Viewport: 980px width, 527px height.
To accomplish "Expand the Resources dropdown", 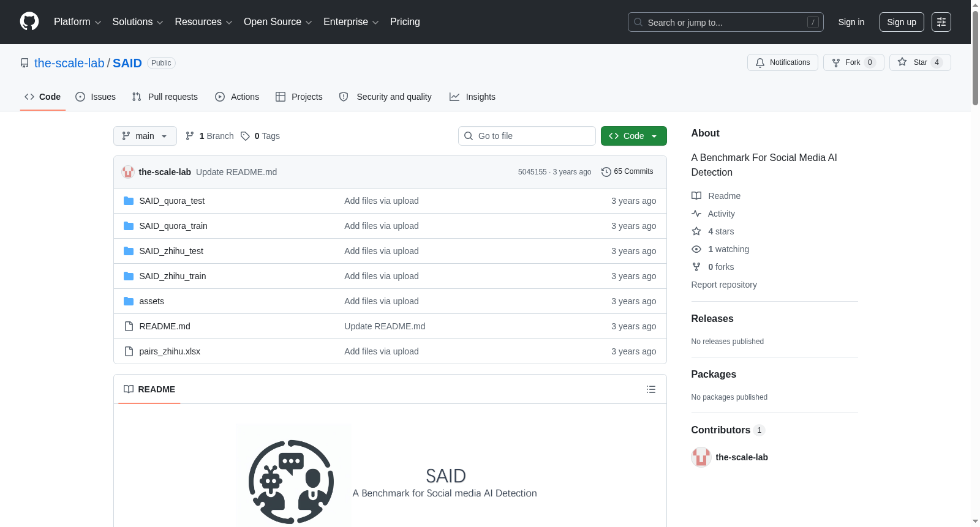I will coord(203,22).
